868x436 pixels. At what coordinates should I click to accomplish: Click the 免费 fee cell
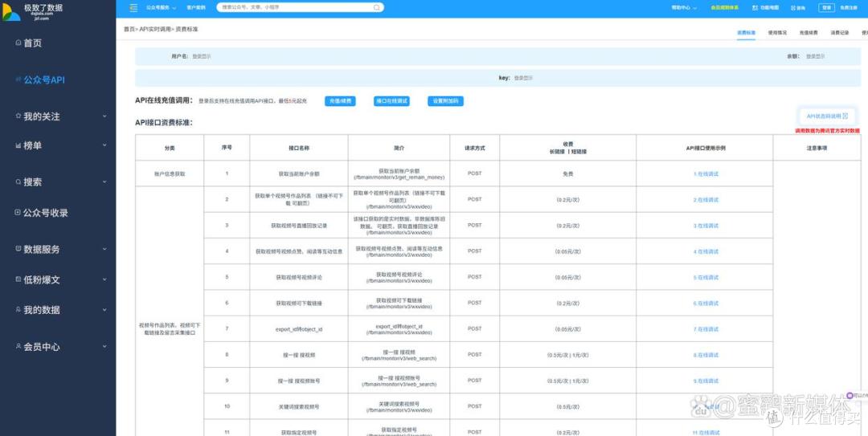click(x=567, y=173)
